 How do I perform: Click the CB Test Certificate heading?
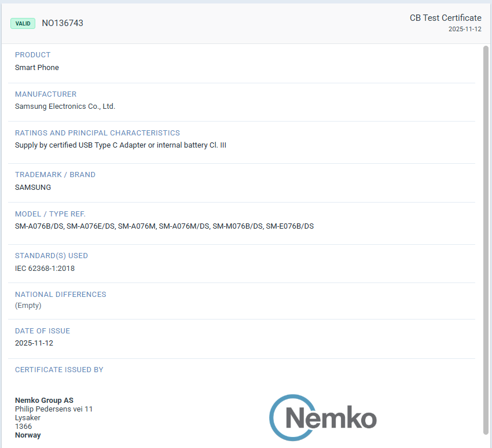click(x=446, y=18)
